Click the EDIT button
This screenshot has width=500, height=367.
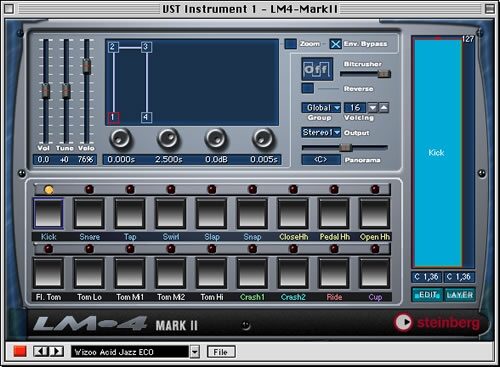428,295
